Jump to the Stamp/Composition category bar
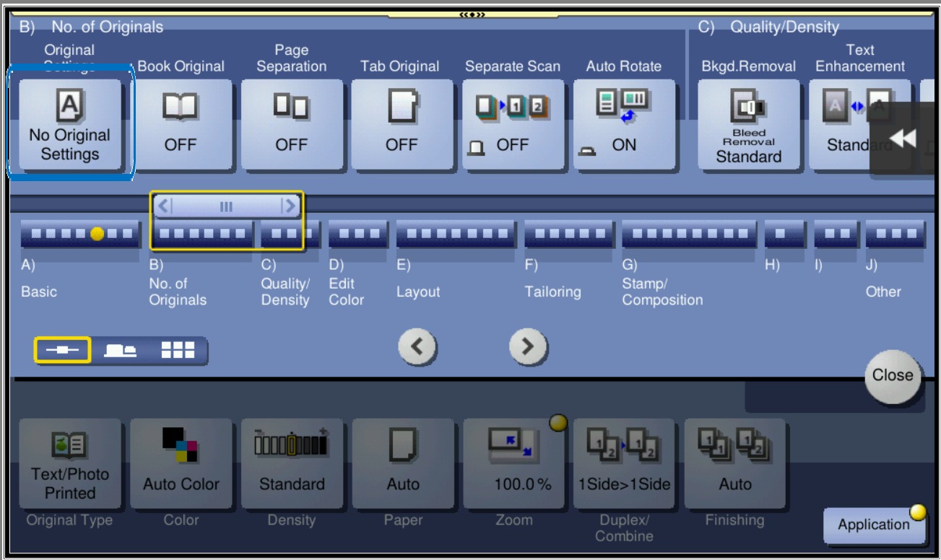 click(689, 235)
